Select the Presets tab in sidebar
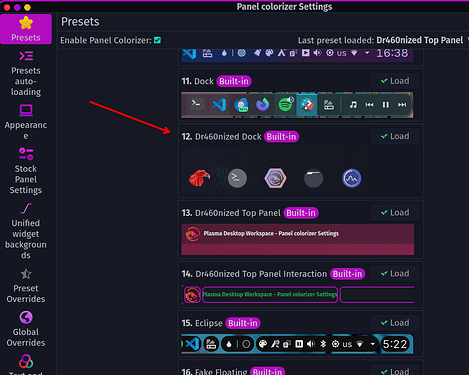469x375 pixels. point(26,29)
